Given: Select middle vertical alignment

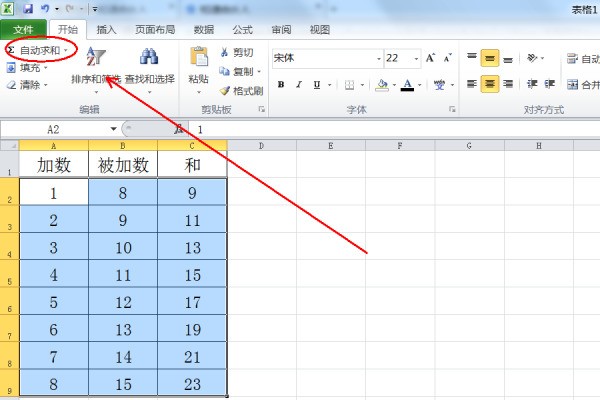Looking at the screenshot, I should (490, 58).
